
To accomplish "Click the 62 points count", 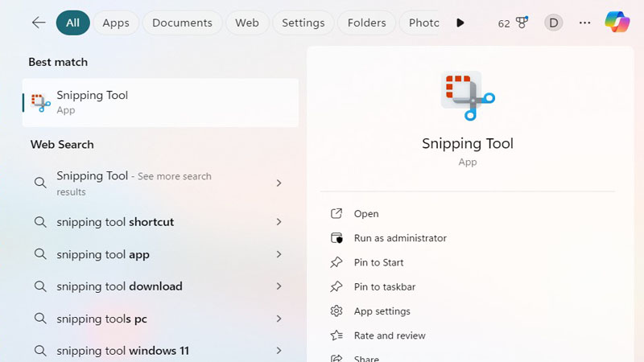I will point(504,24).
